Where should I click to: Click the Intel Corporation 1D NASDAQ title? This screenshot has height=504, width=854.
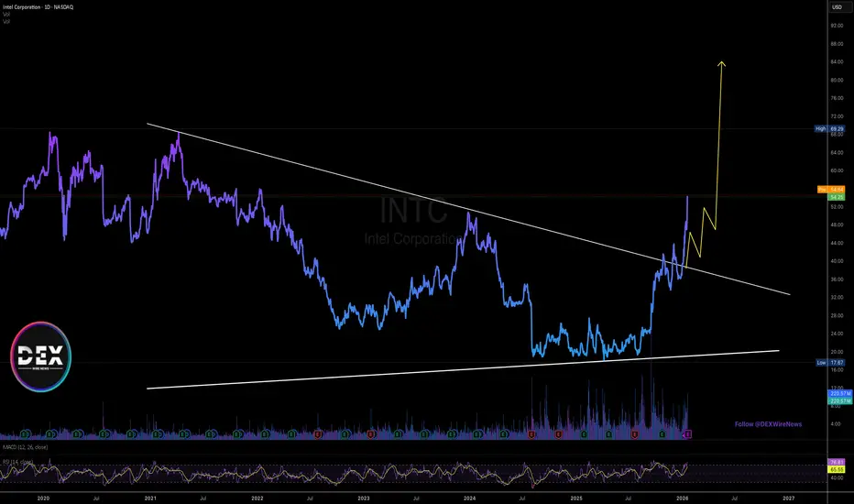[x=38, y=7]
